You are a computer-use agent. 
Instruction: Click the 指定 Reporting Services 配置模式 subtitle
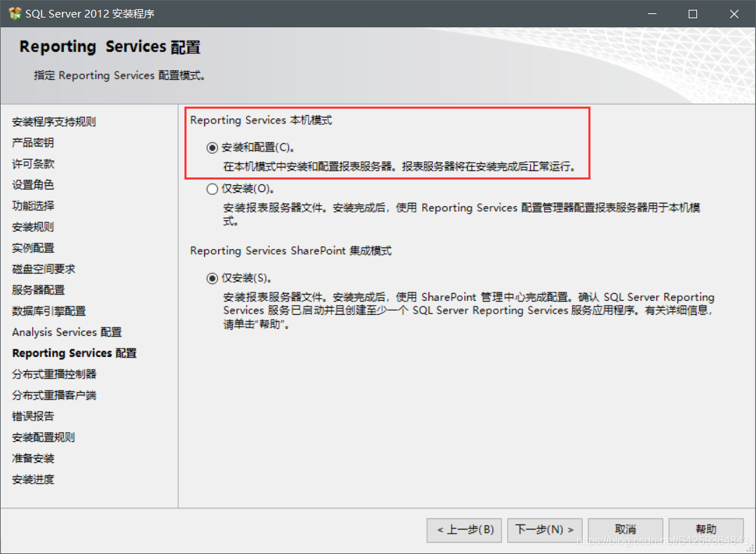[119, 76]
